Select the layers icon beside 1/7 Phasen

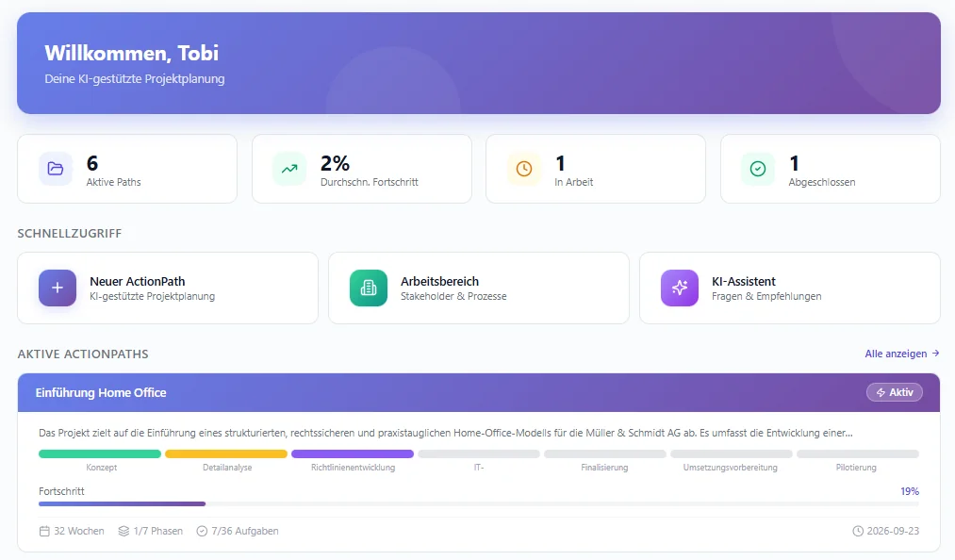(x=123, y=531)
